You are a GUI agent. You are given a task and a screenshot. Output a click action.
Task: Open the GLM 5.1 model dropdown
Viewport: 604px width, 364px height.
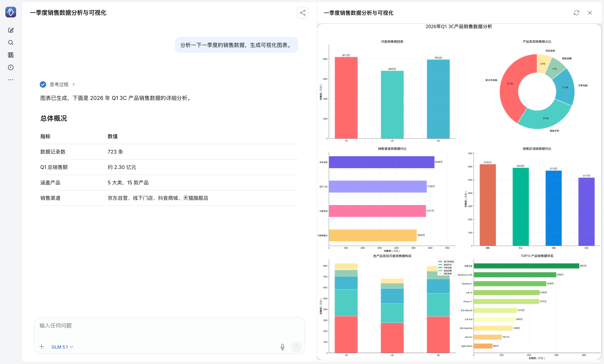62,347
